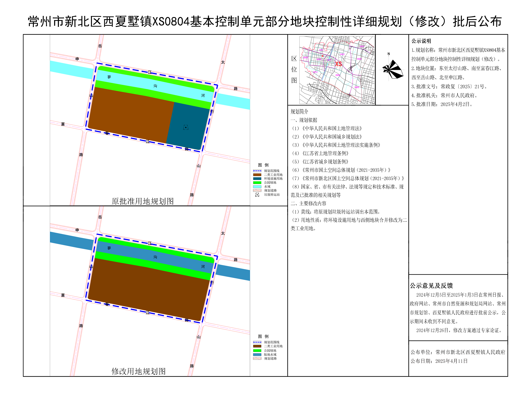Click the vertical 区位图 label
Screen dimensions: 532x394
294,69
